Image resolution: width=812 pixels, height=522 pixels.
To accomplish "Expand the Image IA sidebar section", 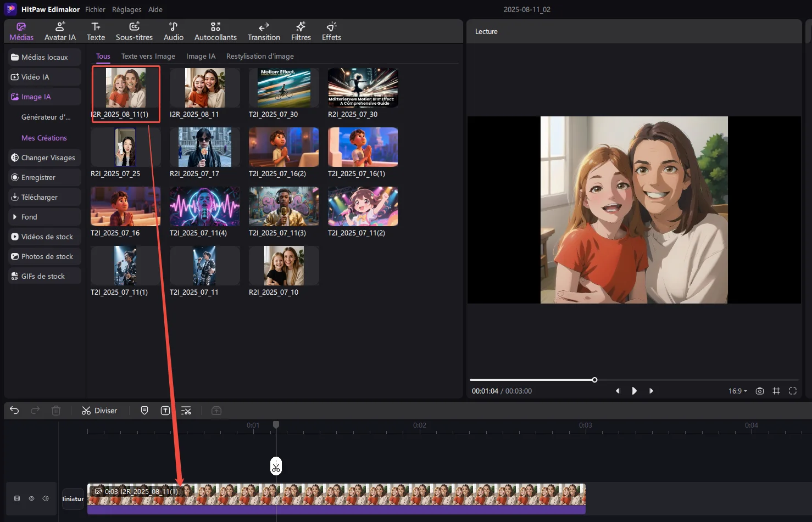I will pos(36,97).
